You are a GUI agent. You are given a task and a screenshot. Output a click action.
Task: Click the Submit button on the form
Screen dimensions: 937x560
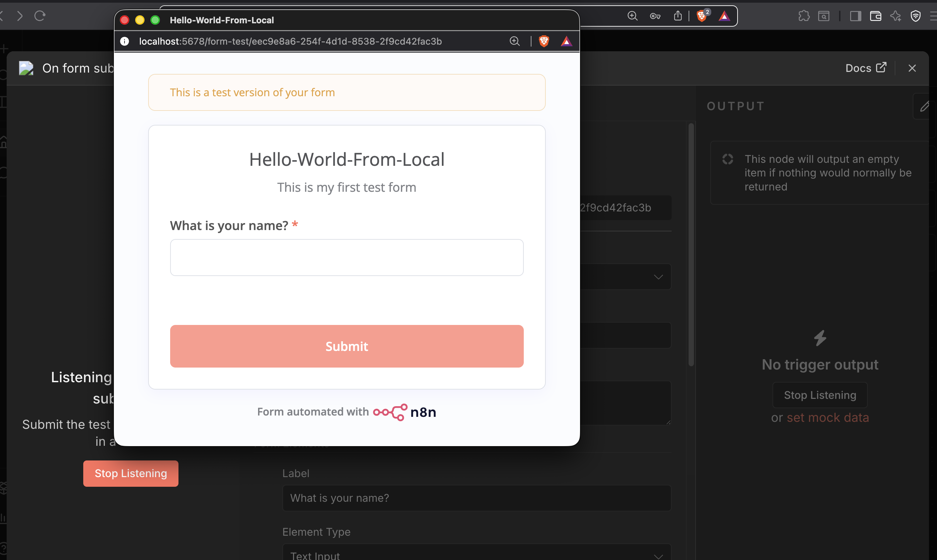tap(346, 346)
